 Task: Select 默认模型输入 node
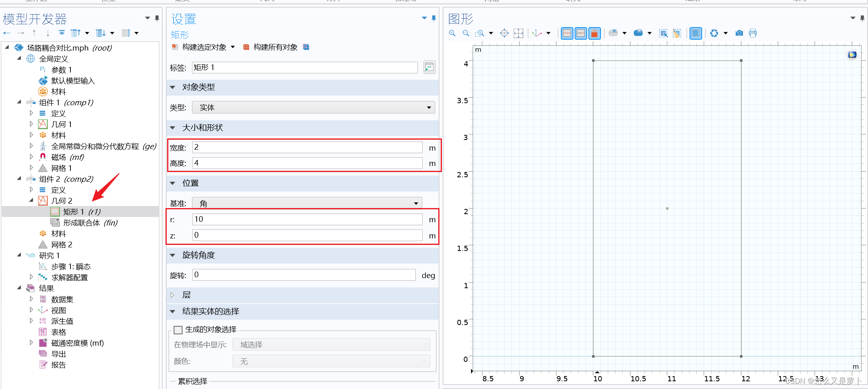73,81
